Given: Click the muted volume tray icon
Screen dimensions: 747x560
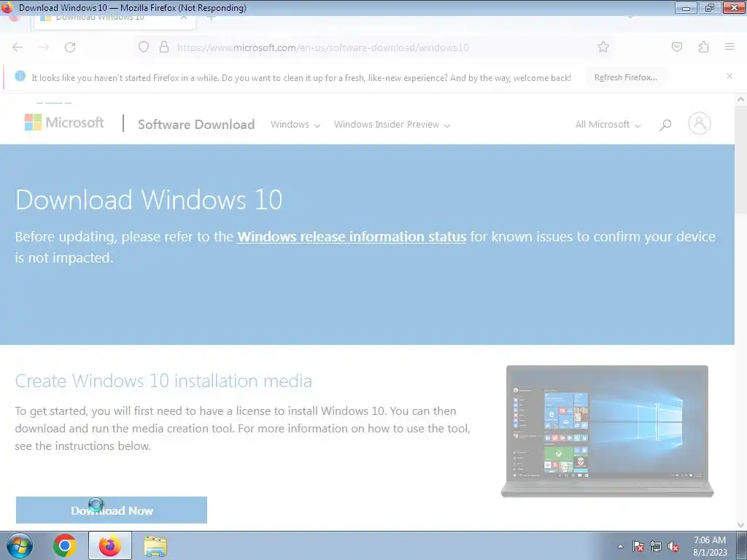Looking at the screenshot, I should point(673,546).
